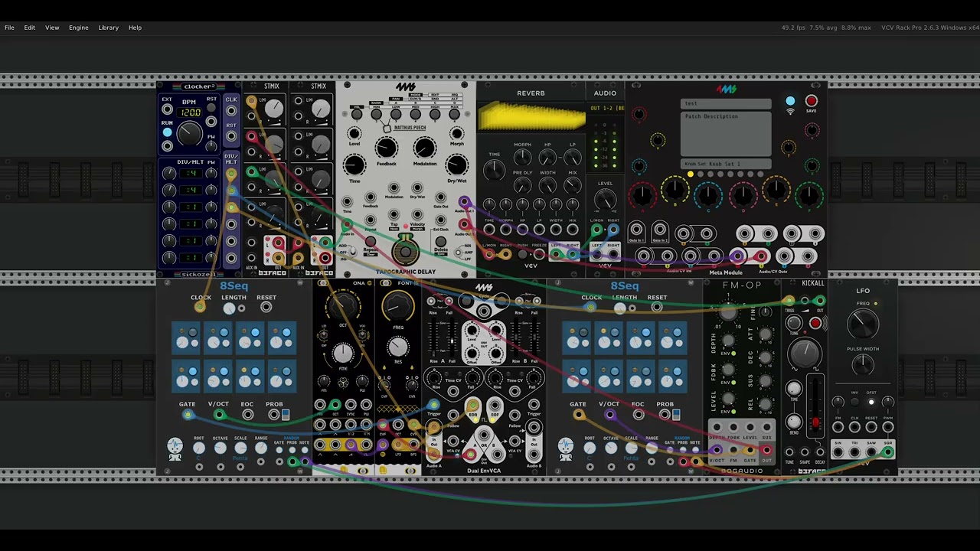980x551 pixels.
Task: Open the Knob Set selector field
Action: (x=726, y=164)
